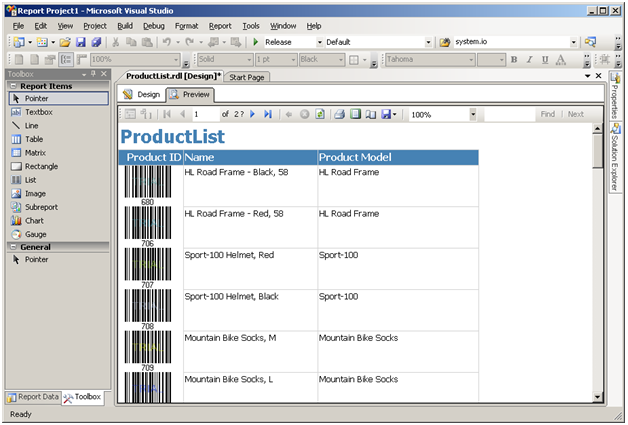Open the Report menu
Screen dimensions: 628x425
tap(220, 26)
